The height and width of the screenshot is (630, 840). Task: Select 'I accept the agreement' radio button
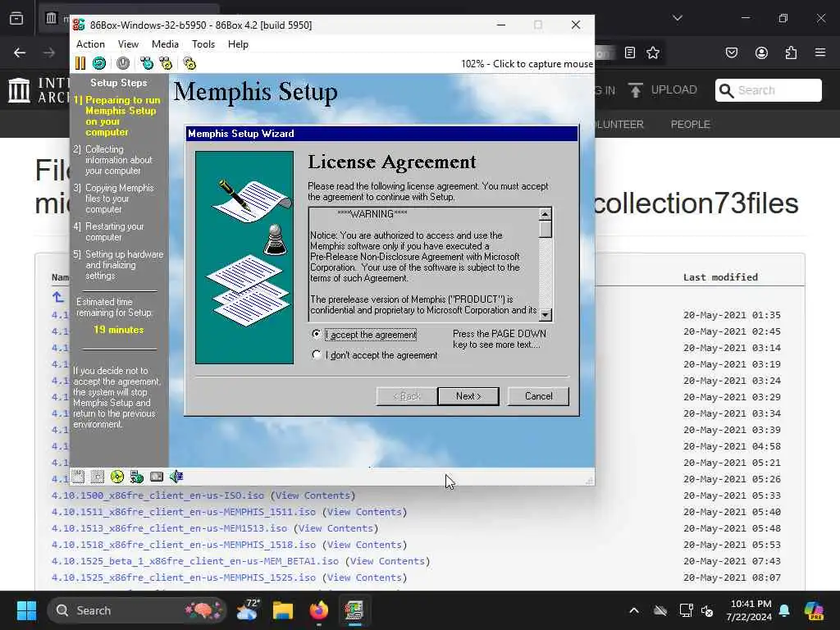click(317, 334)
